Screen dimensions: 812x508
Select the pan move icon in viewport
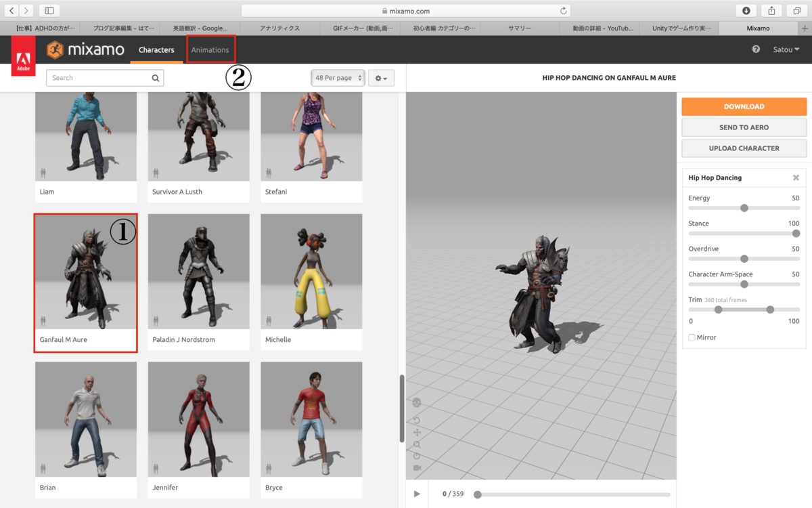pyautogui.click(x=417, y=432)
